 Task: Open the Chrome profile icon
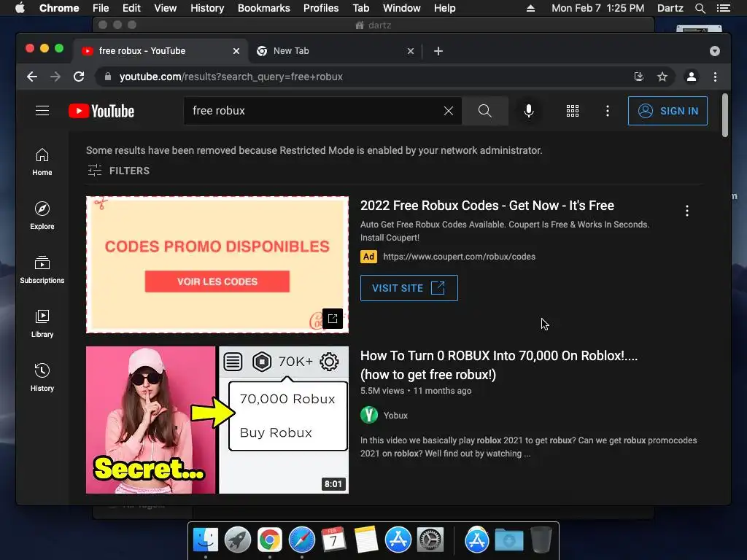(692, 77)
